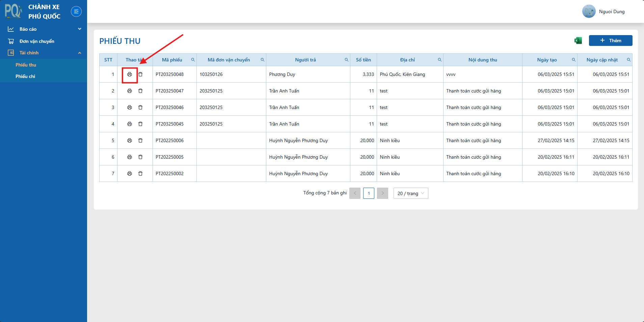Click the Ngày tạo column search icon

pyautogui.click(x=573, y=60)
